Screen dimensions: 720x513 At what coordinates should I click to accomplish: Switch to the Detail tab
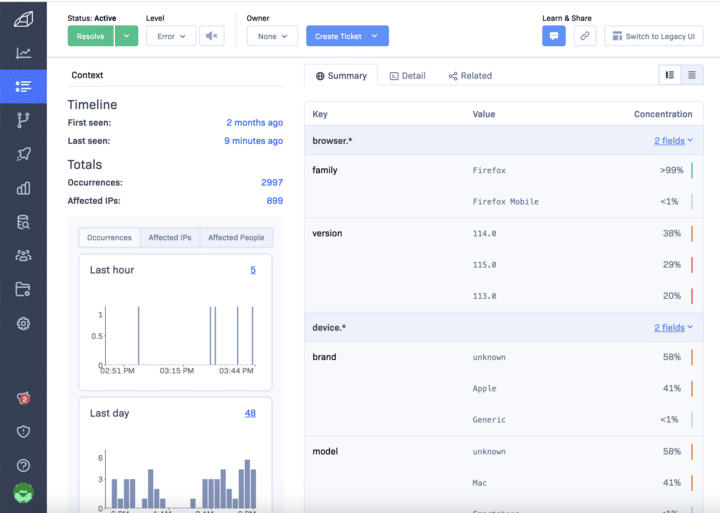[x=408, y=76]
